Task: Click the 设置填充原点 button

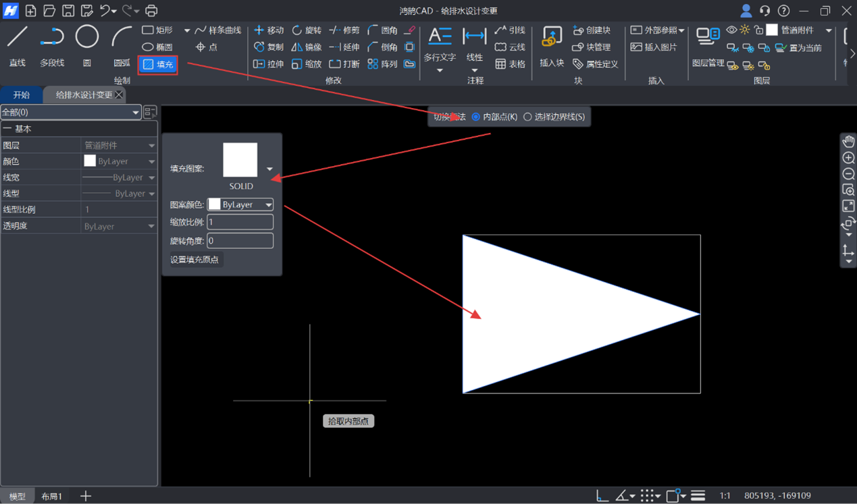Action: pyautogui.click(x=194, y=260)
